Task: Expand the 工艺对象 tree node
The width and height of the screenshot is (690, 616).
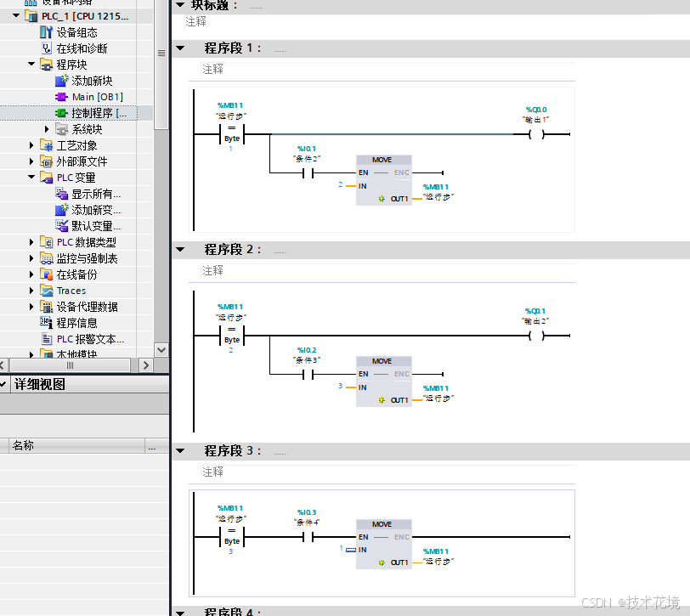Action: (x=31, y=145)
